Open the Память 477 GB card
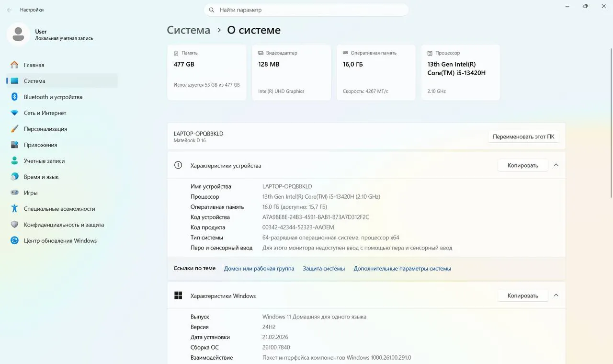Viewport: 613px width, 364px height. 207,72
